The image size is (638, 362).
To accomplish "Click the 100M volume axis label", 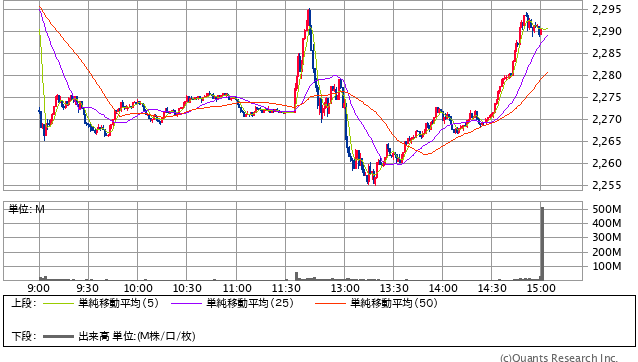I will point(607,266).
